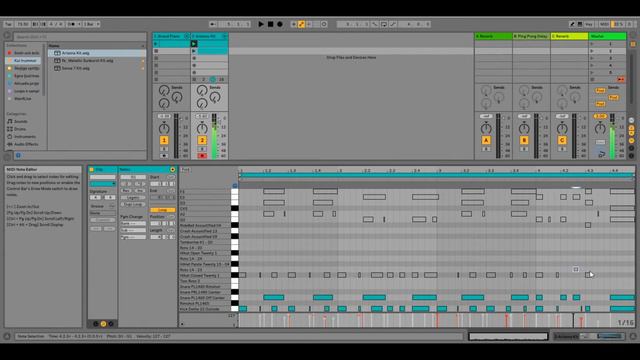The width and height of the screenshot is (640, 360).
Task: Toggle the metronome
Action: point(71,24)
